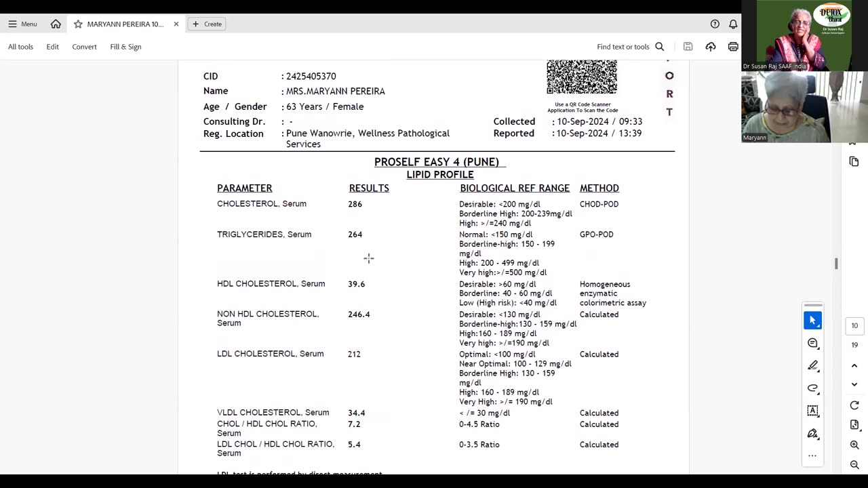
Task: Click METHOD column header
Action: (599, 188)
